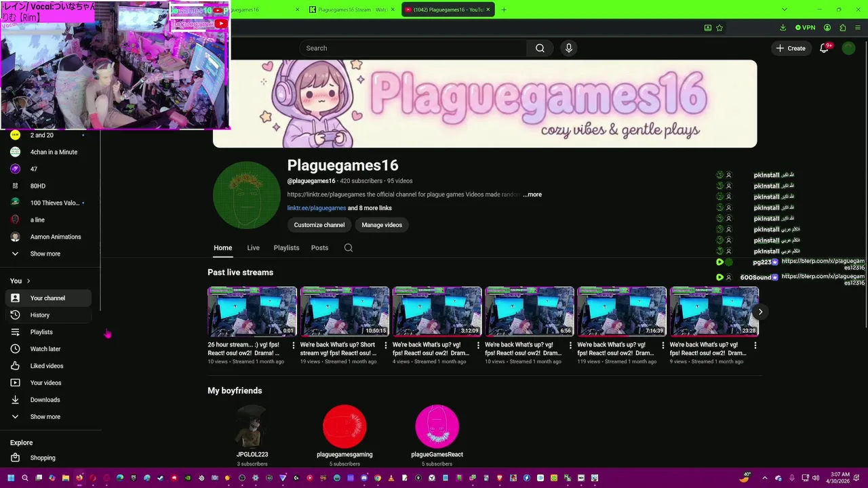This screenshot has height=488, width=868.
Task: Open the browser downloads icon
Action: pos(783,28)
